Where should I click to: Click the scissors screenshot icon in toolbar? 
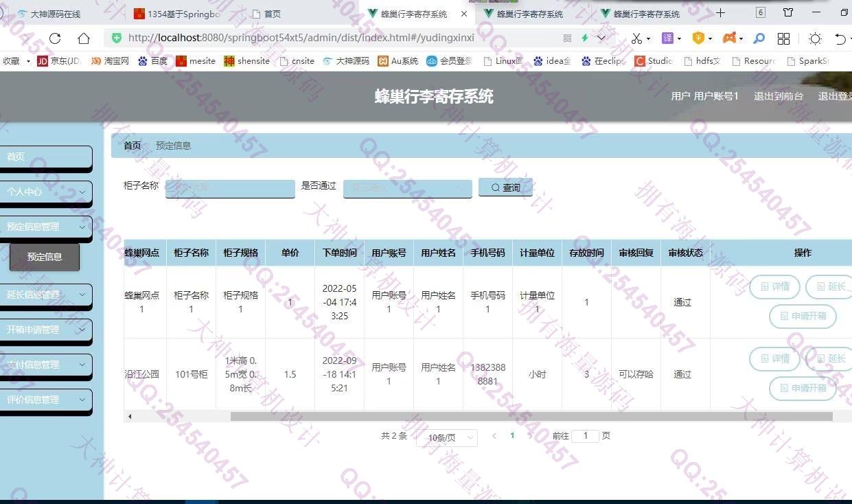636,38
